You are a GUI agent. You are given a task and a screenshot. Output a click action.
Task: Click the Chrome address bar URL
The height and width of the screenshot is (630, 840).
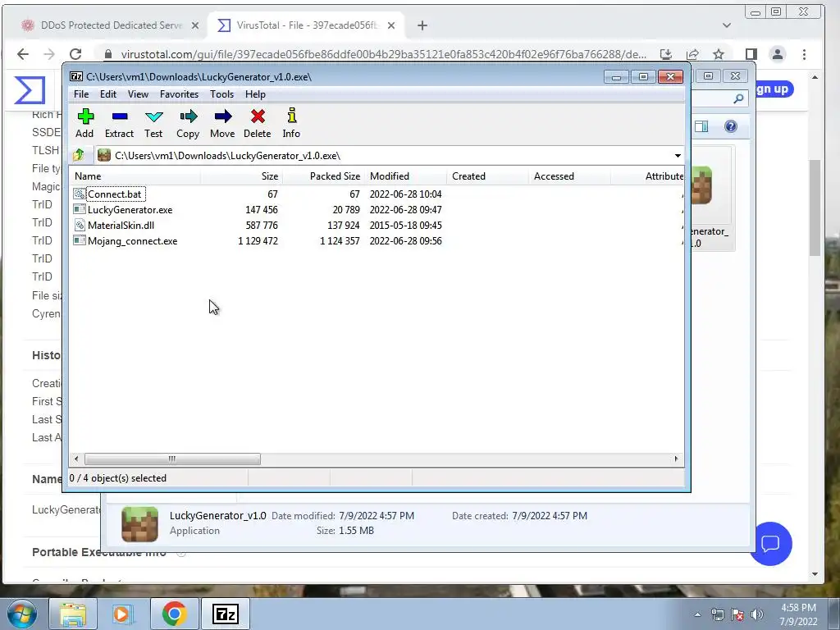click(383, 54)
